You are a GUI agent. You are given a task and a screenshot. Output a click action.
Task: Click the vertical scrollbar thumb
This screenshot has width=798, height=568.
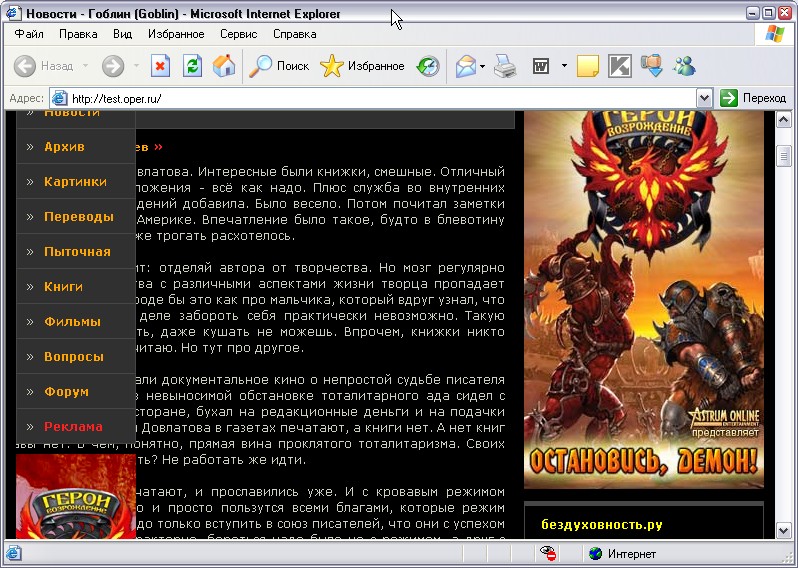pyautogui.click(x=783, y=156)
